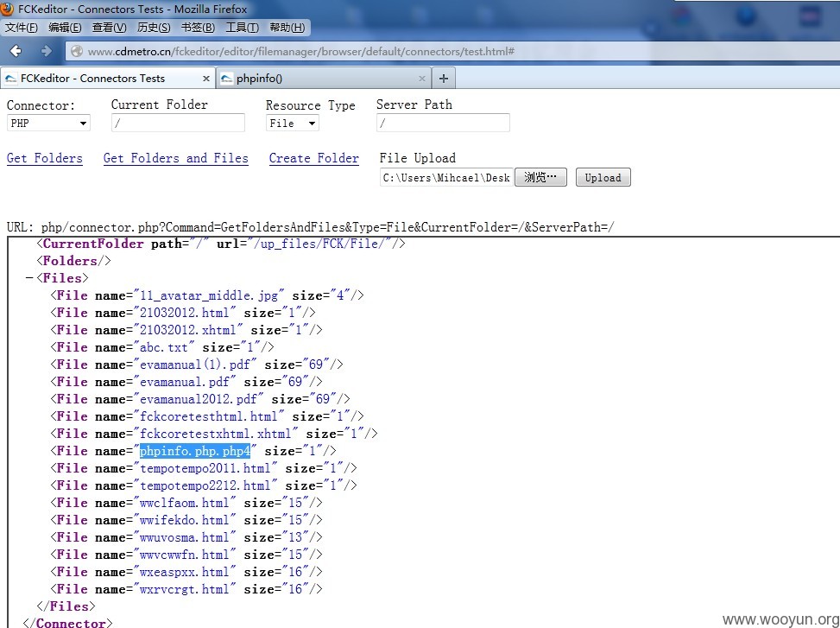
Task: Click the 浏览 browse button
Action: coord(540,177)
